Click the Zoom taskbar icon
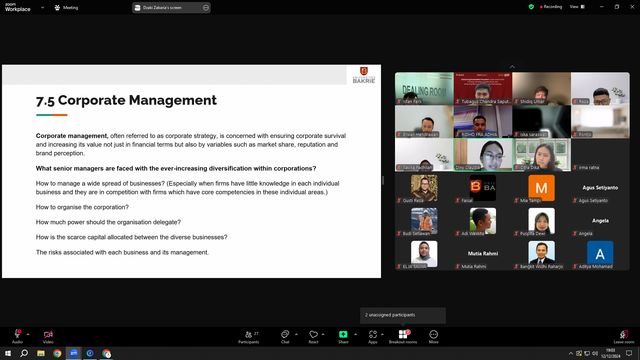The width and height of the screenshot is (640, 360). (73, 353)
